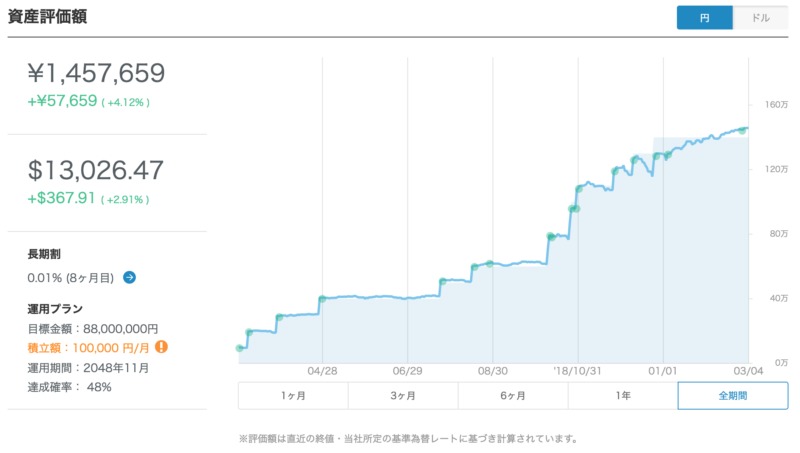Click the 運用プラン heading
The height and width of the screenshot is (453, 800).
click(x=55, y=309)
